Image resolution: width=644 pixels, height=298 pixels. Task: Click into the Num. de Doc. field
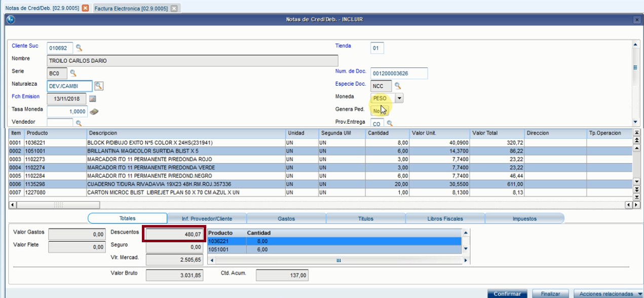tap(399, 73)
